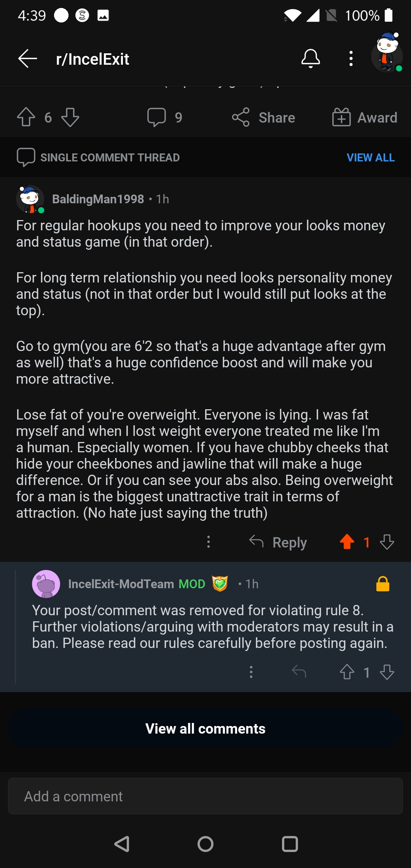
Task: Open your profile avatar menu
Action: [387, 53]
